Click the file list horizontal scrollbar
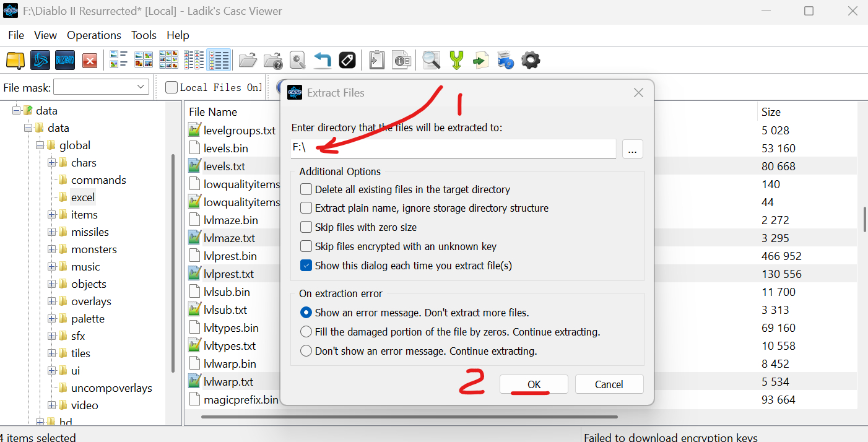The image size is (868, 442). point(410,417)
